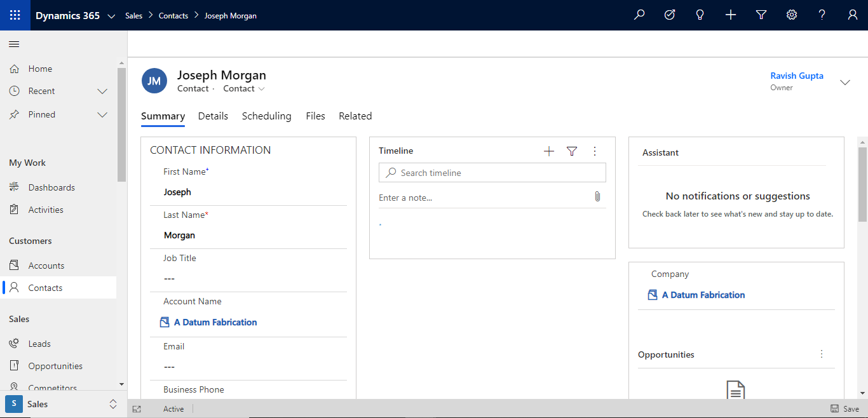Toggle the hamburger site map menu

pyautogui.click(x=14, y=44)
